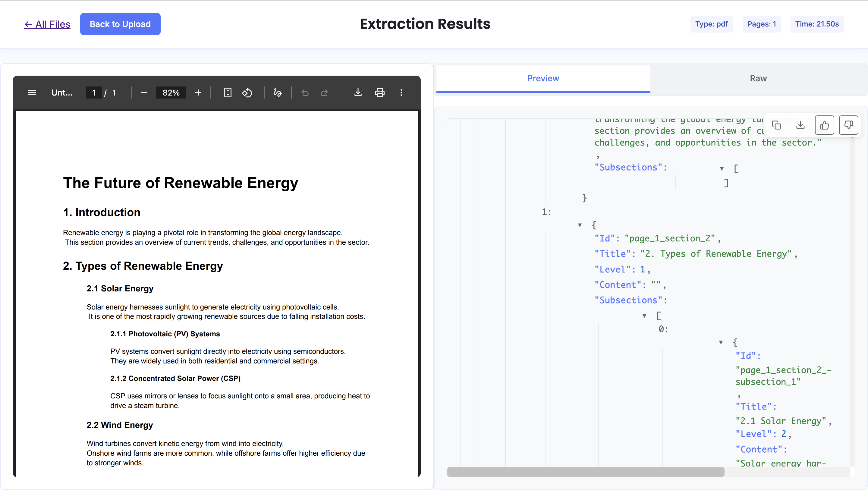Click the fit to page icon
868x490 pixels.
(228, 93)
